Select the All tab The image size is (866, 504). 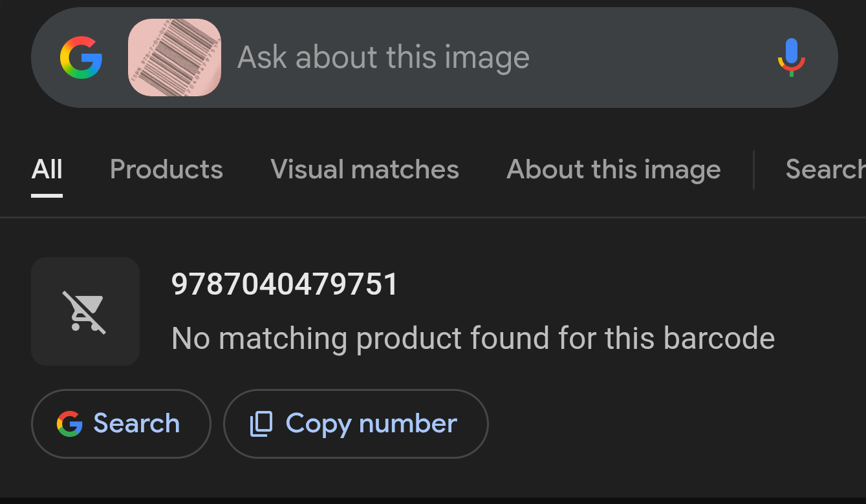pos(47,169)
